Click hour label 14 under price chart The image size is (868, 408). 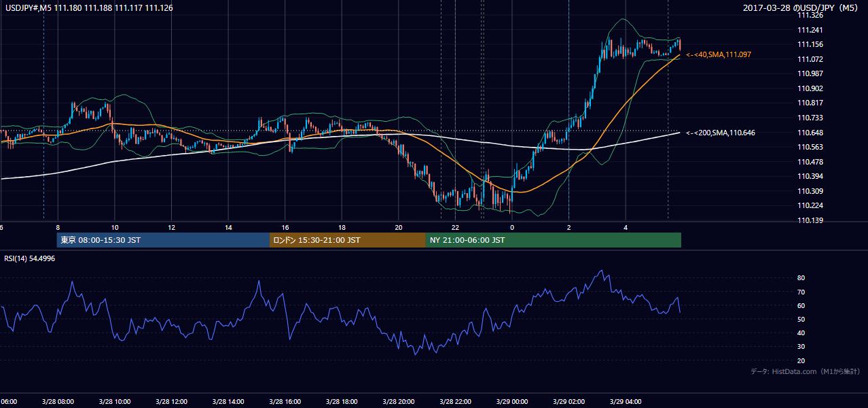[x=228, y=227]
